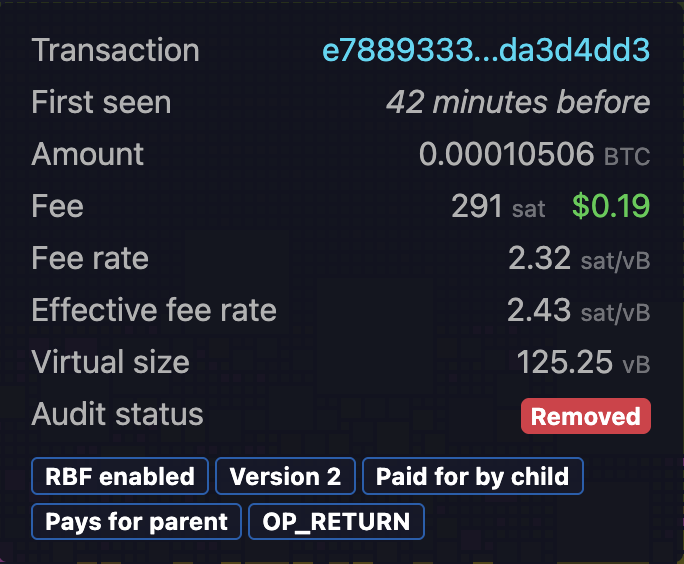Select the Effective fee rate label

tap(154, 310)
